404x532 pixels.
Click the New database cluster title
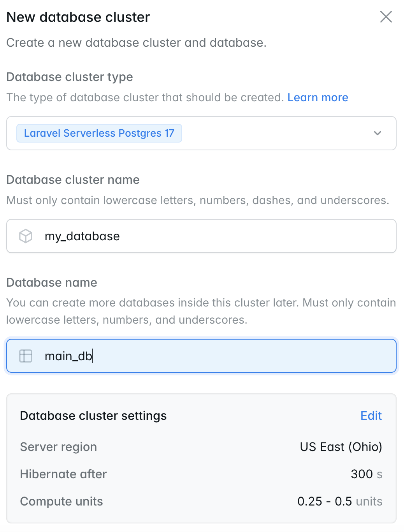tap(78, 17)
